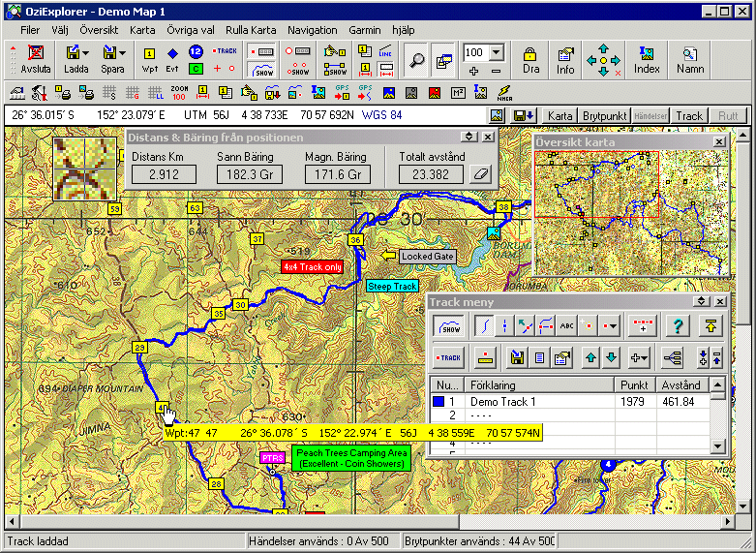Click the NMEA lightning bolt icon
The height and width of the screenshot is (553, 756).
pos(504,92)
